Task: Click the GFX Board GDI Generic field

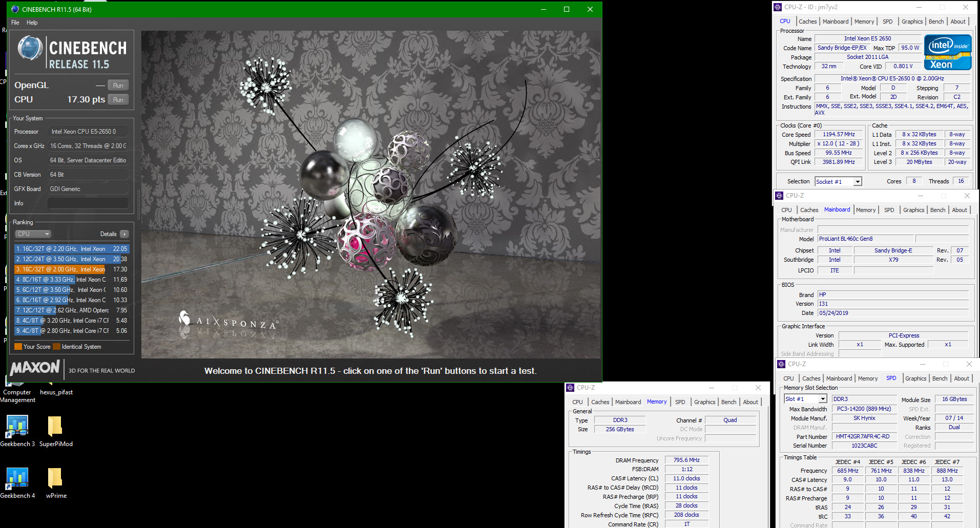Action: pos(88,189)
